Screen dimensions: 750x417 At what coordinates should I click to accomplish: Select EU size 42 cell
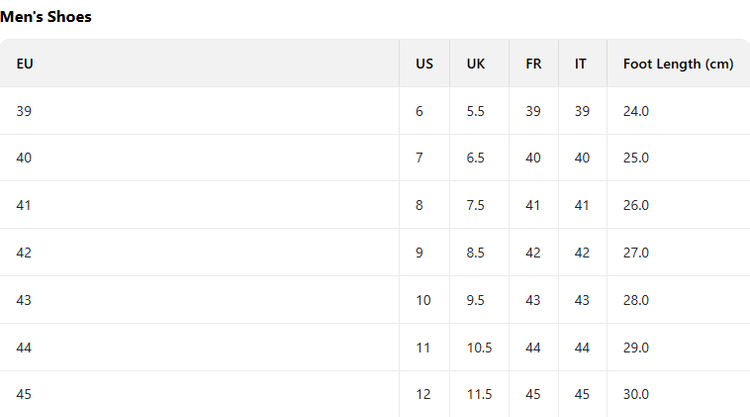[x=24, y=253]
